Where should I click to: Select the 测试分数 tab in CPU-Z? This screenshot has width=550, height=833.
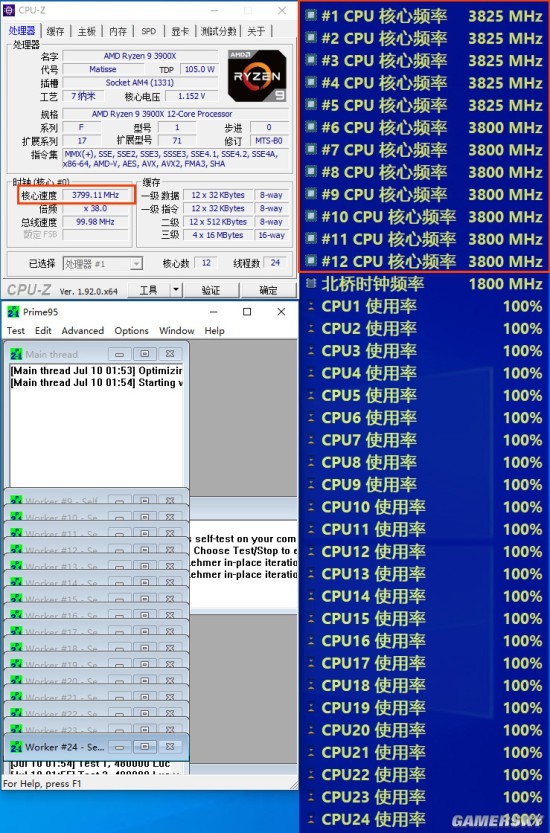click(218, 31)
